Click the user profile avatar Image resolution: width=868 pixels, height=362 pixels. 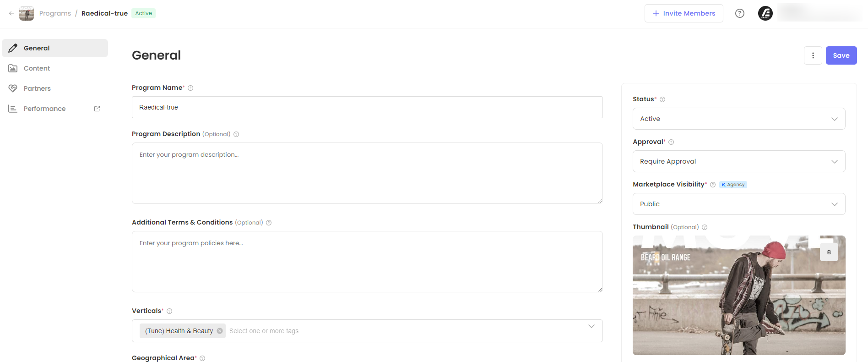[765, 13]
